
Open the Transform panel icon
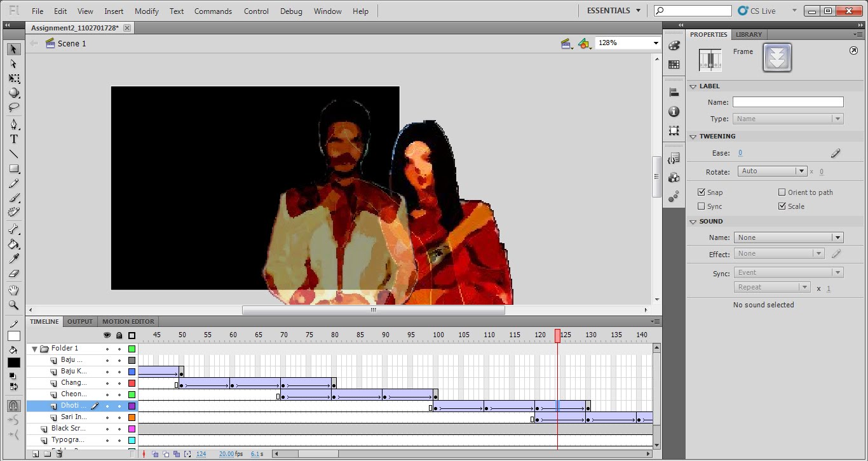(674, 131)
